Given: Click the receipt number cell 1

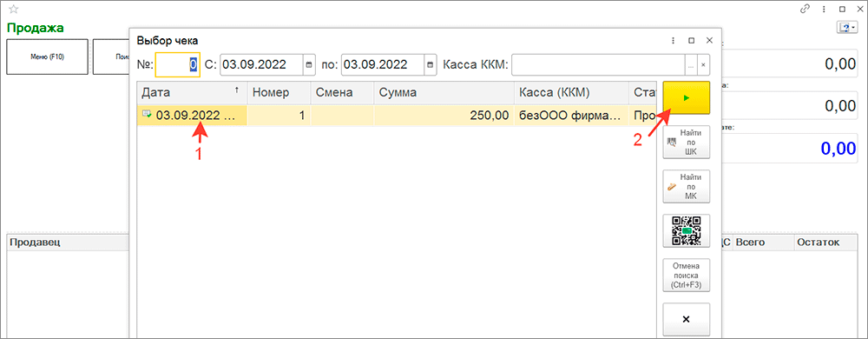Looking at the screenshot, I should (279, 116).
